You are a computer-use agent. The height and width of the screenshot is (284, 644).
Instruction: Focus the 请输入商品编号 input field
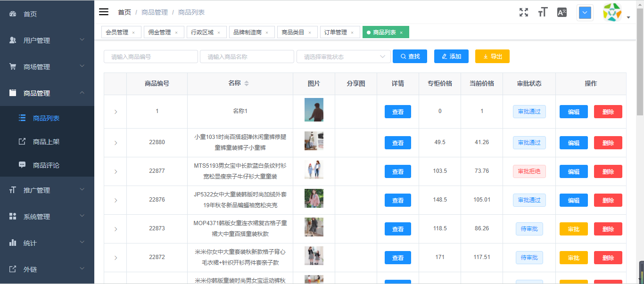point(151,57)
